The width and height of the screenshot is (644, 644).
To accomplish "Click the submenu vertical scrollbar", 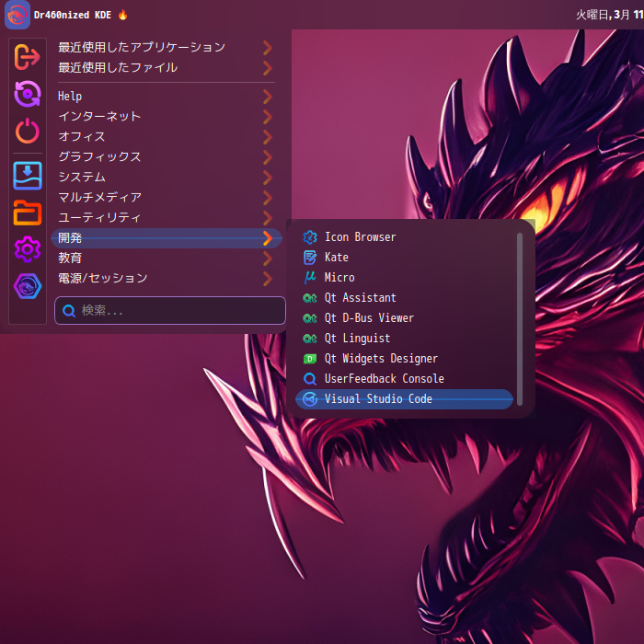I will (520, 319).
